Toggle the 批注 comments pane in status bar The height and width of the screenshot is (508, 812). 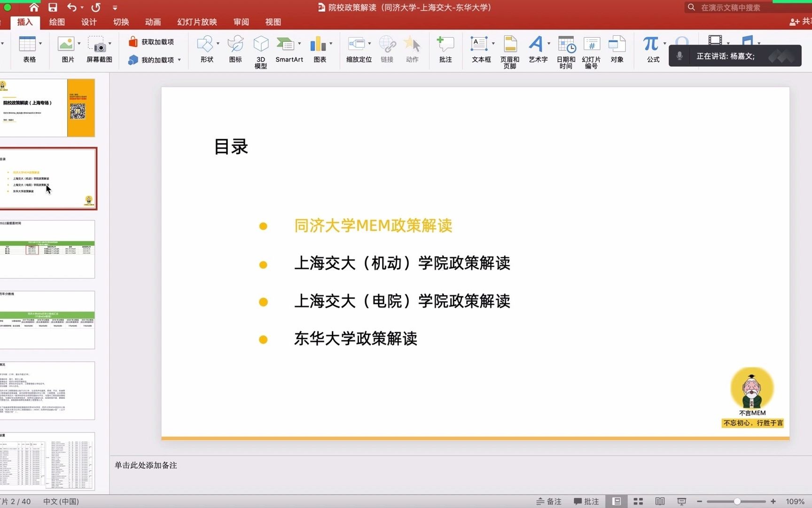(586, 501)
